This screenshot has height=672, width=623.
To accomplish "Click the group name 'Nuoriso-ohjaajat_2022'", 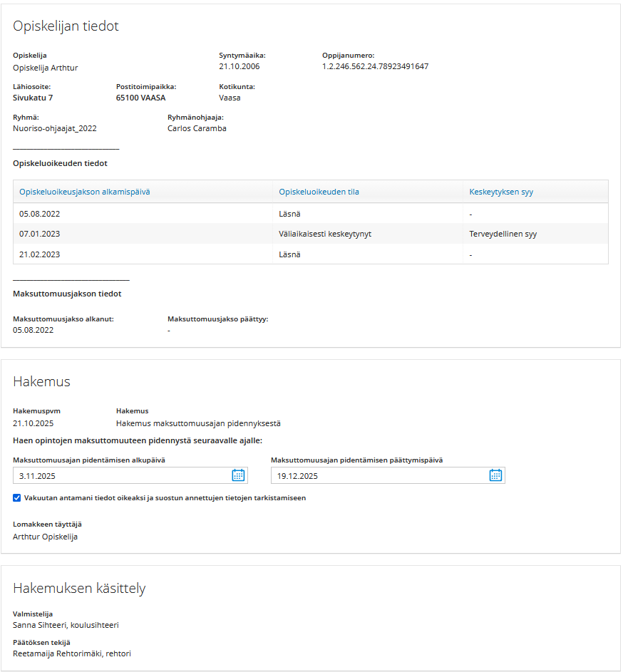I will pyautogui.click(x=55, y=129).
